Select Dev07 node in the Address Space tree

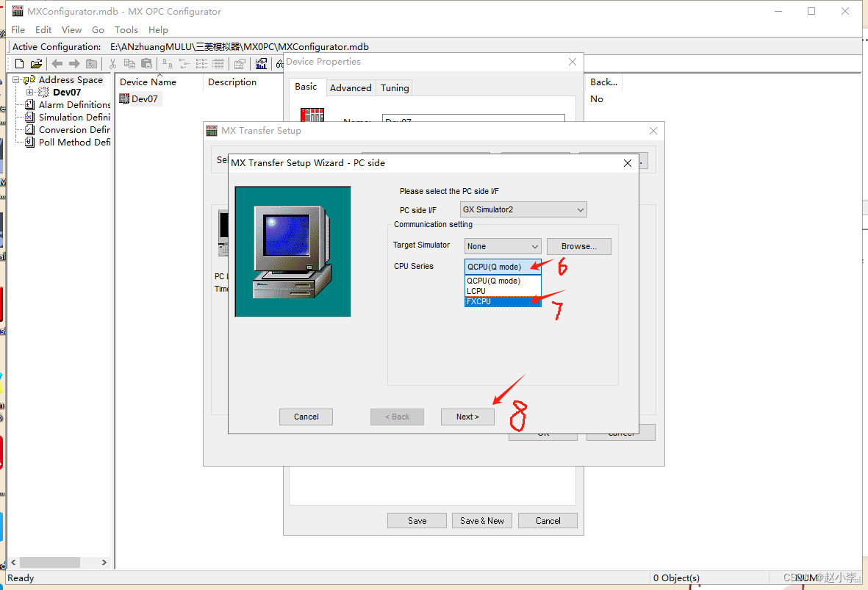click(67, 93)
